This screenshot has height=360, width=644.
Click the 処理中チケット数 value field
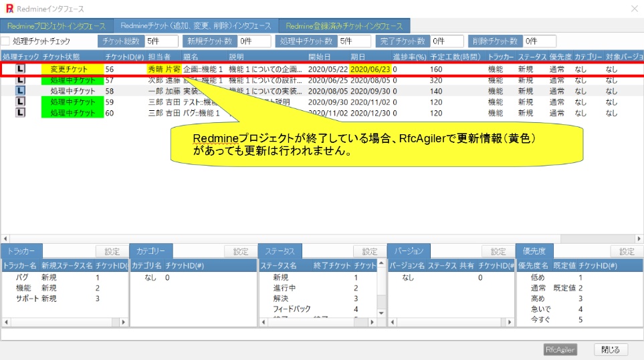click(354, 41)
